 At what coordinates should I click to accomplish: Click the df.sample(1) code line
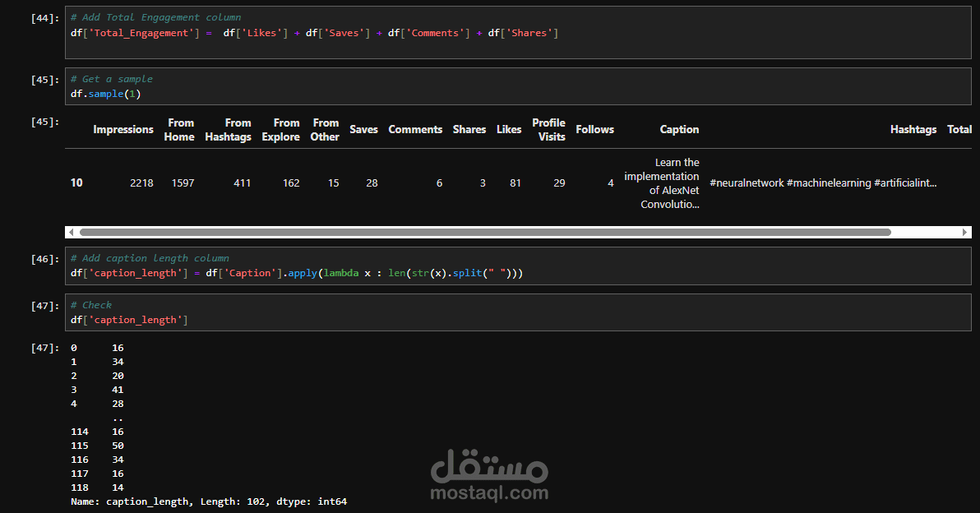click(x=105, y=94)
